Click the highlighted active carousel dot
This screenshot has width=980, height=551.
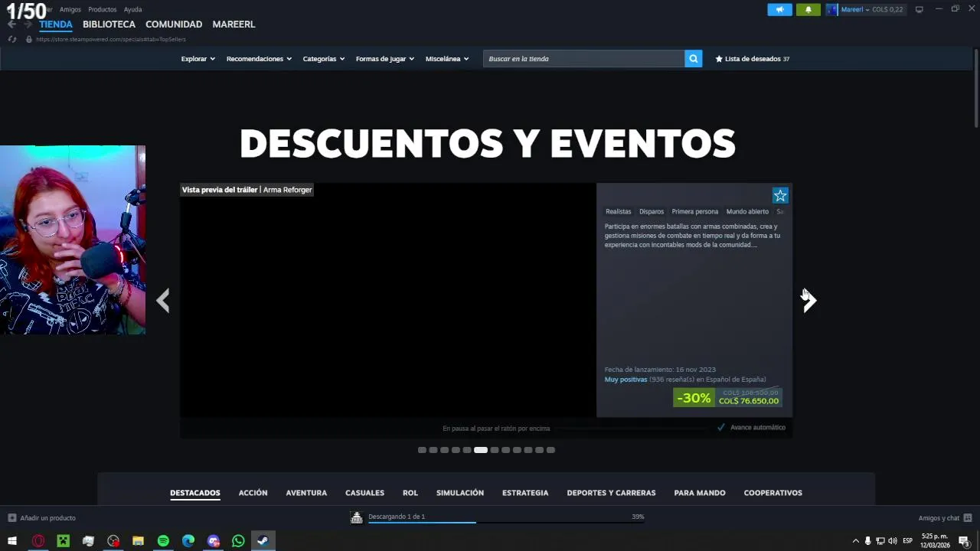pos(481,450)
